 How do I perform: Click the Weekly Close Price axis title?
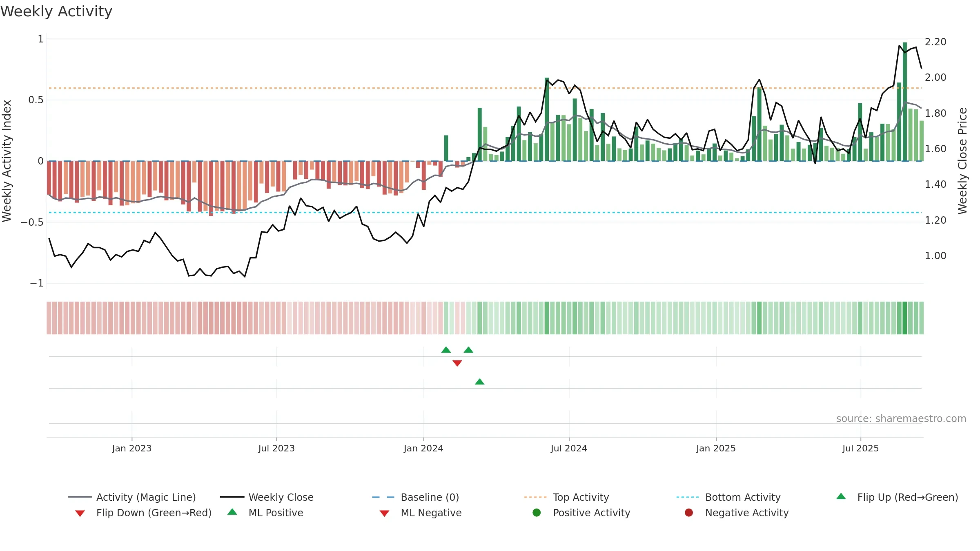(x=962, y=161)
